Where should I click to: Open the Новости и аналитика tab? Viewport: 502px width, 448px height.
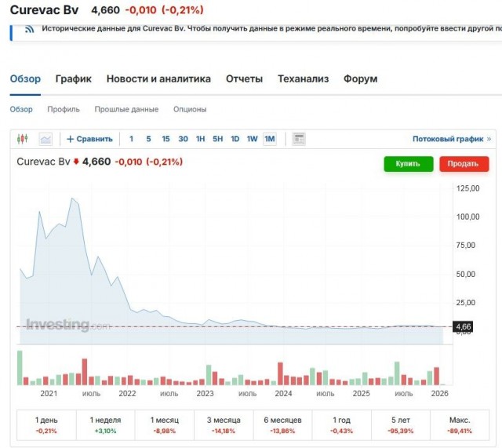click(158, 78)
